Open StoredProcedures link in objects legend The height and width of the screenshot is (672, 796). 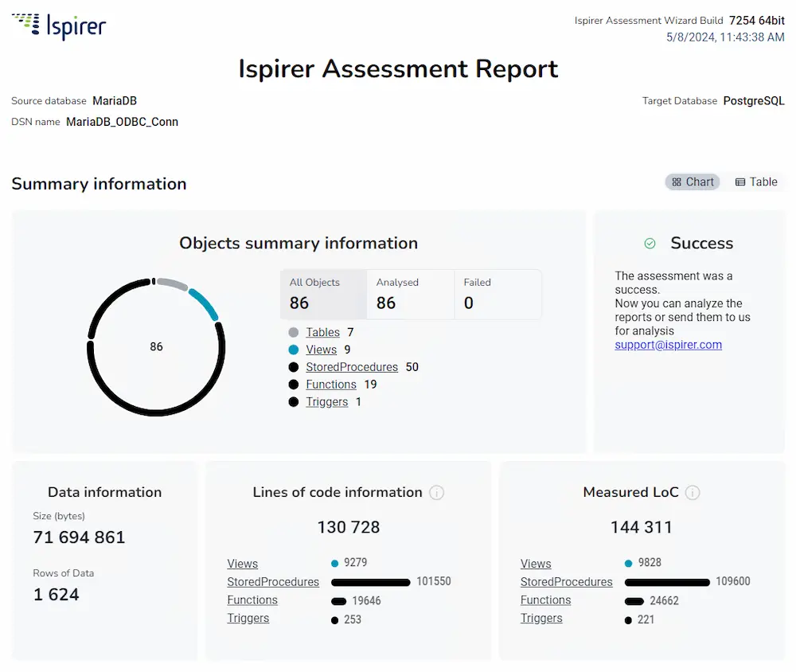click(351, 367)
